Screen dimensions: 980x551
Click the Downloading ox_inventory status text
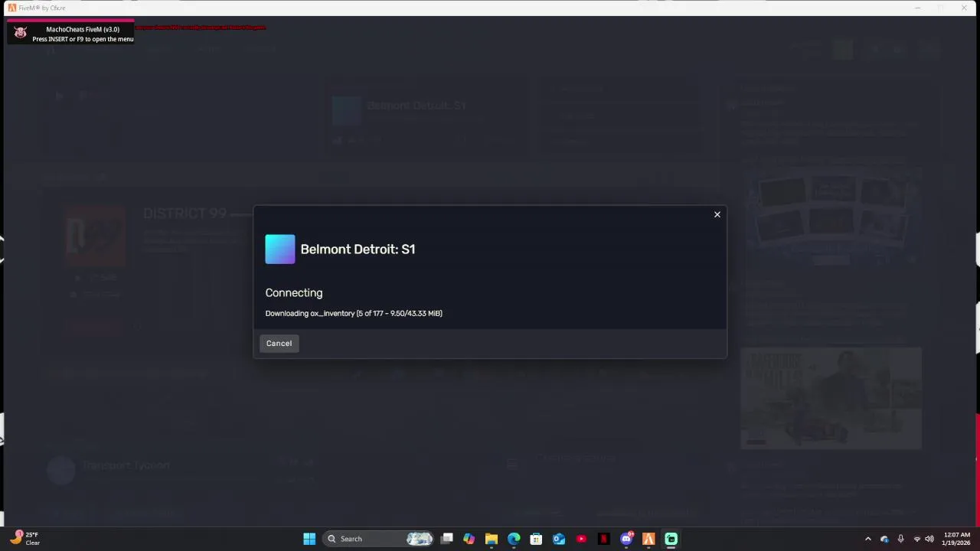(354, 313)
